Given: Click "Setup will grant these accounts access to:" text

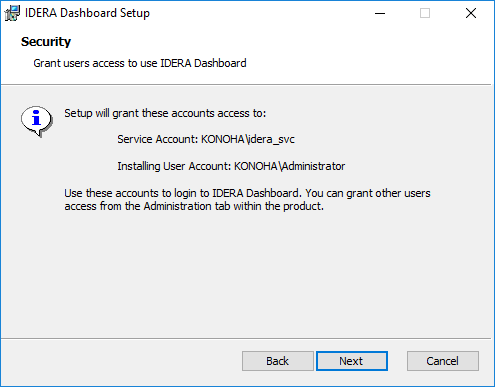Looking at the screenshot, I should tap(165, 113).
